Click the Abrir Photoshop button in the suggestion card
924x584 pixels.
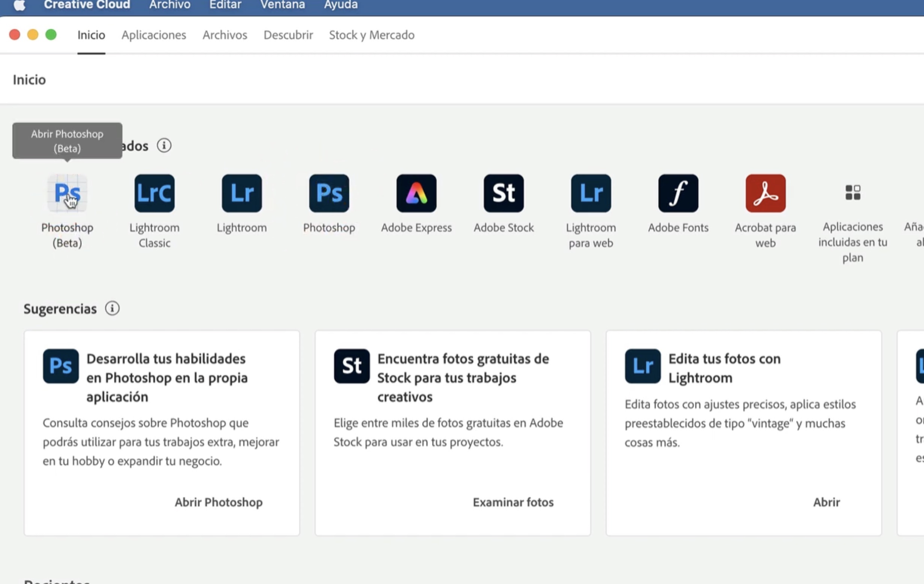click(x=219, y=502)
